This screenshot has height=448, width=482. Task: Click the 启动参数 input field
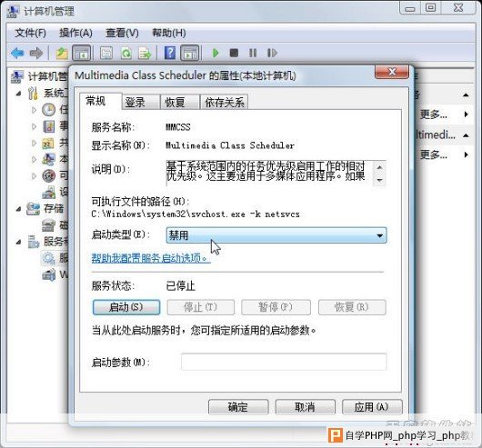click(284, 362)
